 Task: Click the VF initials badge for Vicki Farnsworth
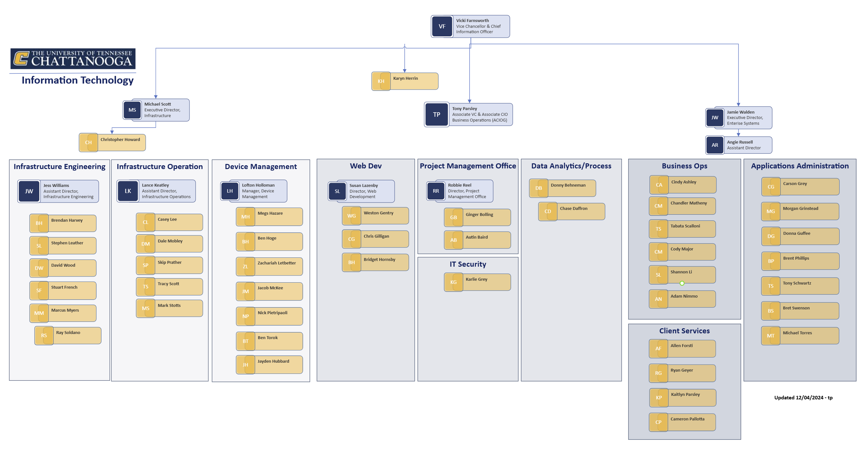click(x=442, y=26)
